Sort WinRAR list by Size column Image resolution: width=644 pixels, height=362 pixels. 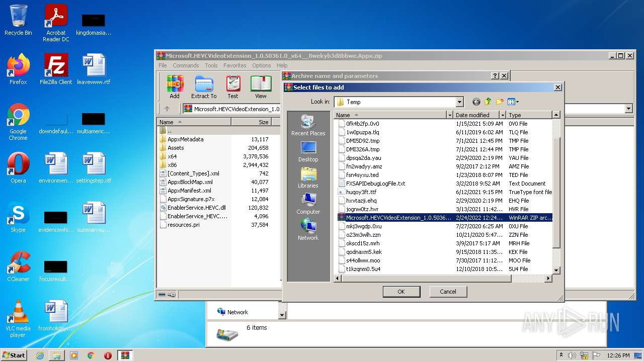[251, 122]
